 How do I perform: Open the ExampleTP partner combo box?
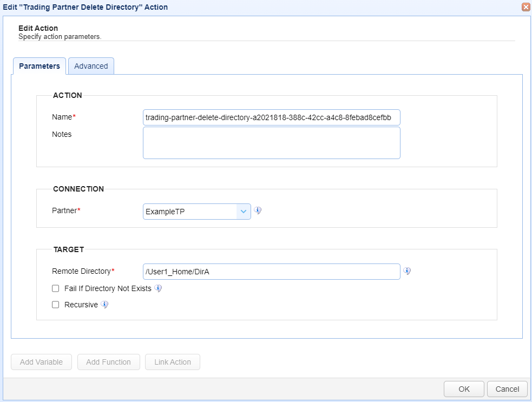(x=197, y=212)
